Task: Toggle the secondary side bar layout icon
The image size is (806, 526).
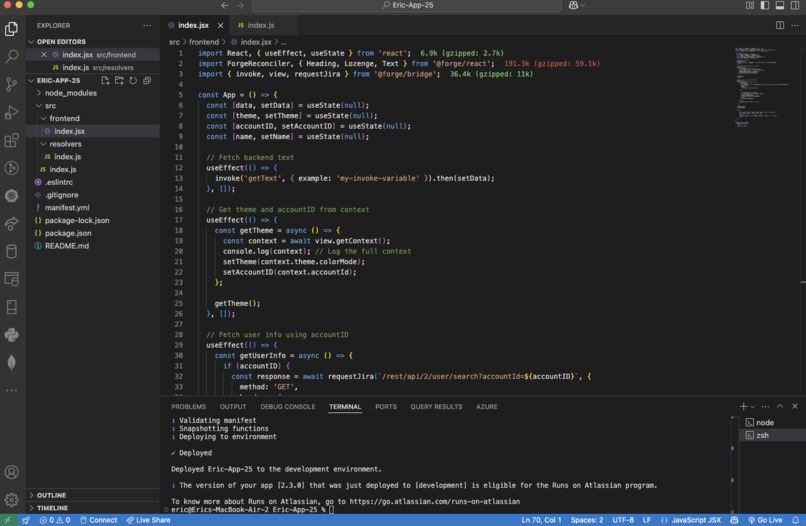Action: pos(795,5)
